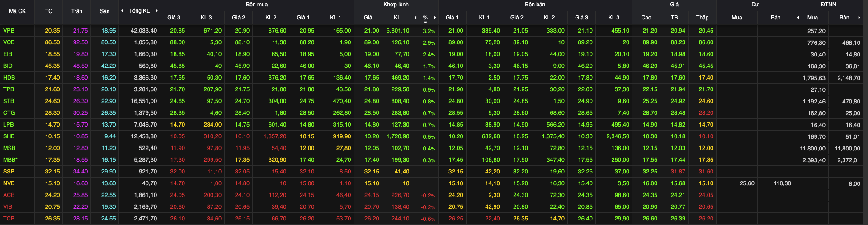Select the MSB stock row symbol
Image resolution: width=868 pixels, height=225 pixels.
(9, 148)
